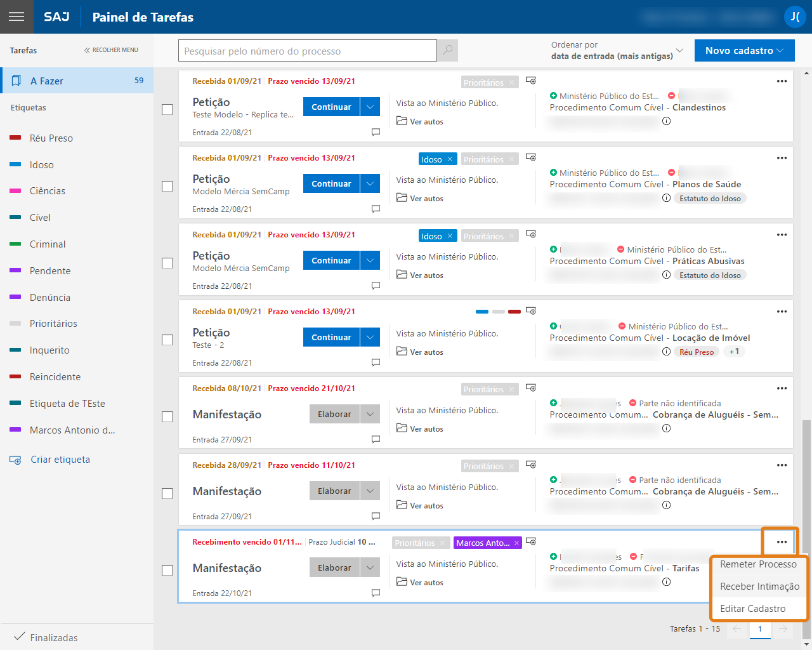Open more options on Planos de Saúde card

tap(782, 157)
